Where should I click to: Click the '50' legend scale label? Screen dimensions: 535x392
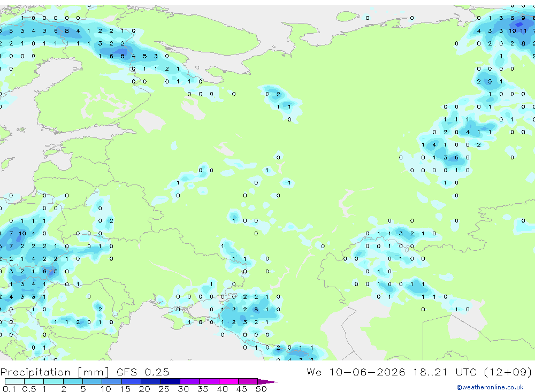point(261,389)
